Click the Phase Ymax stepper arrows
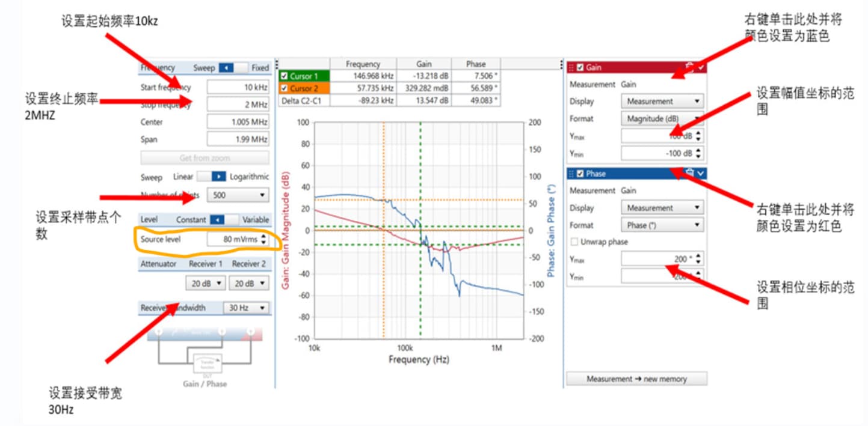Viewport: 868px width, 426px height. point(698,259)
